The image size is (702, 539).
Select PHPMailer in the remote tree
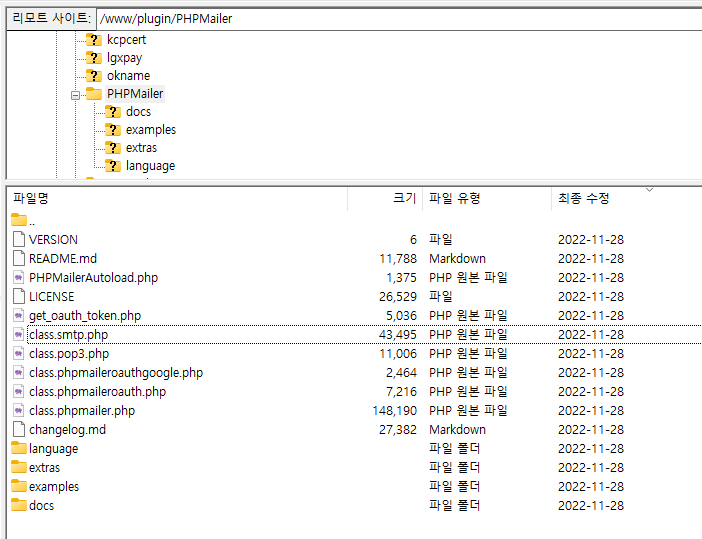pos(135,94)
